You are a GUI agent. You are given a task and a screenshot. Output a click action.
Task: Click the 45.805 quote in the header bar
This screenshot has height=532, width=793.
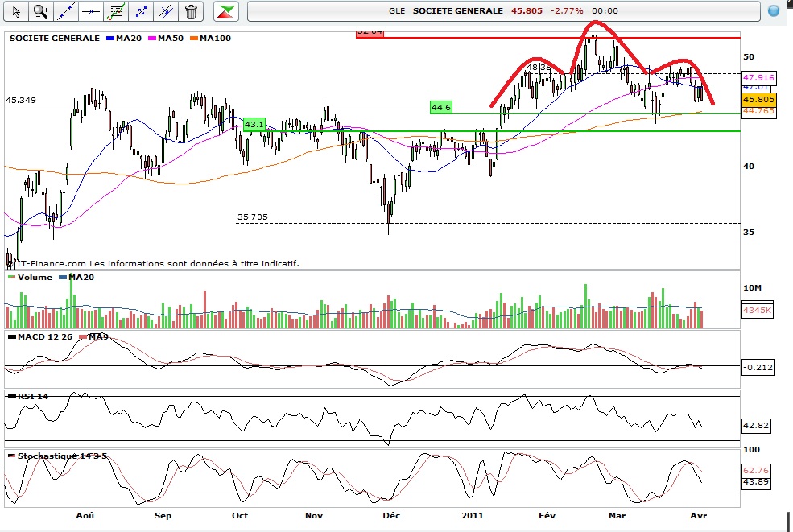pyautogui.click(x=527, y=10)
